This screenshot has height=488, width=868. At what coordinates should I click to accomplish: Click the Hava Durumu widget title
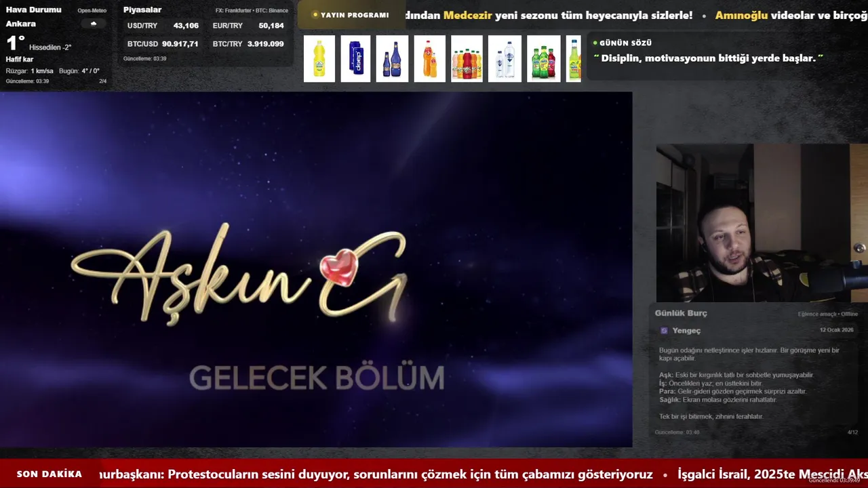tap(34, 9)
